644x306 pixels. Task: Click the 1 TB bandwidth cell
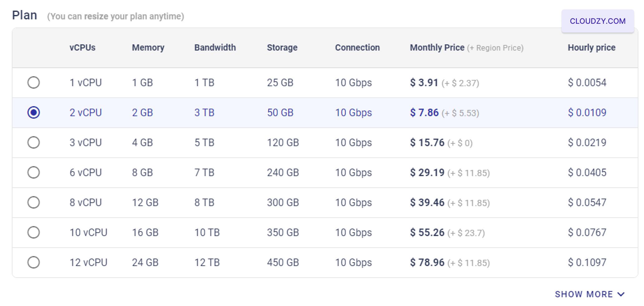[204, 83]
